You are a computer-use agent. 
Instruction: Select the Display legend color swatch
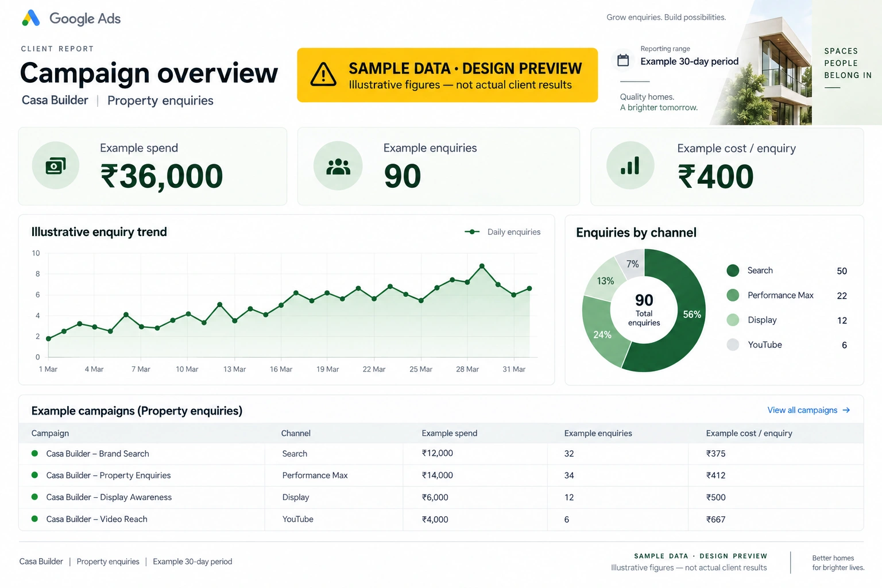pyautogui.click(x=733, y=320)
